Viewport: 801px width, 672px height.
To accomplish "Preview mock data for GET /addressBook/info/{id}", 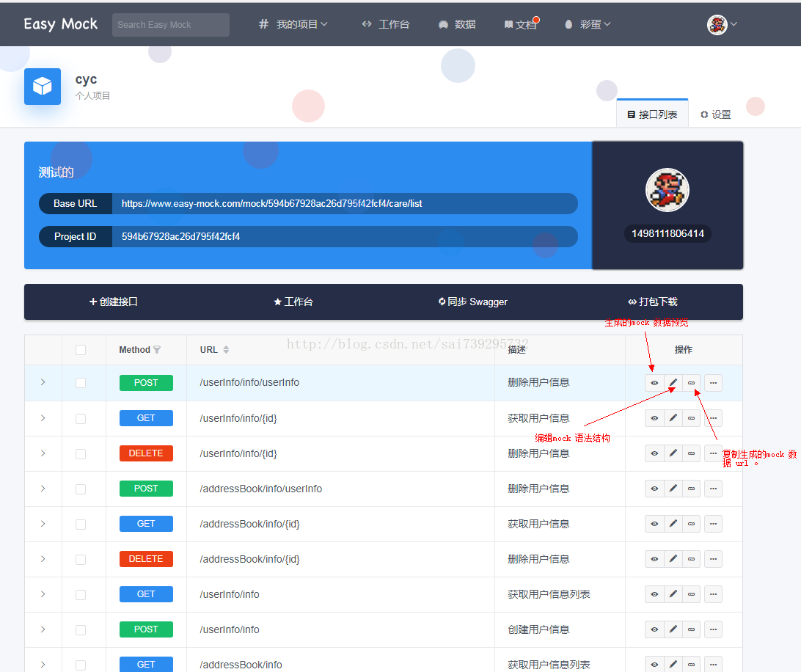I will click(x=654, y=524).
